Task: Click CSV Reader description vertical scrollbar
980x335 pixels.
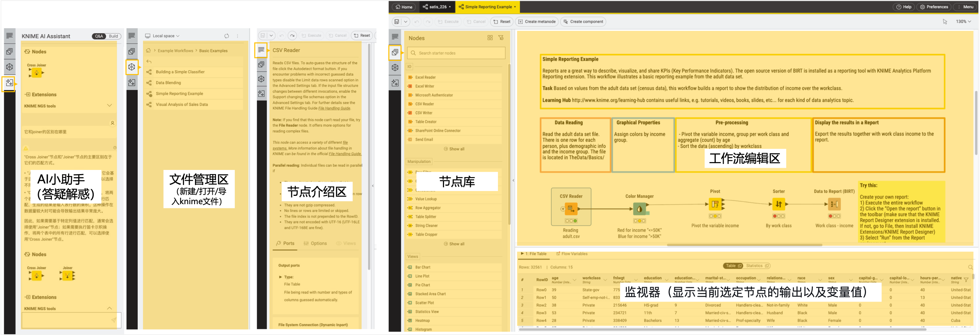Action: [369, 157]
